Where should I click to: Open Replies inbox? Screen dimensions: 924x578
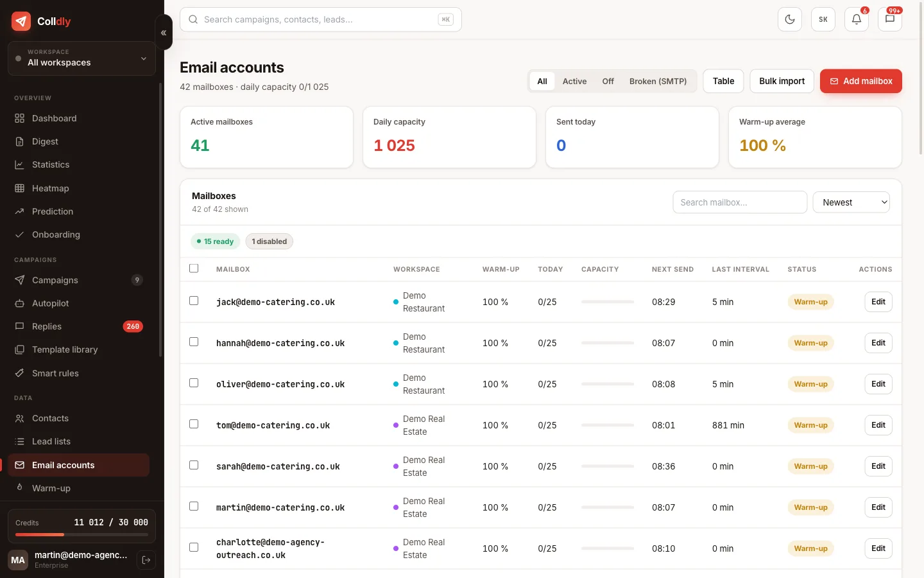click(x=78, y=326)
